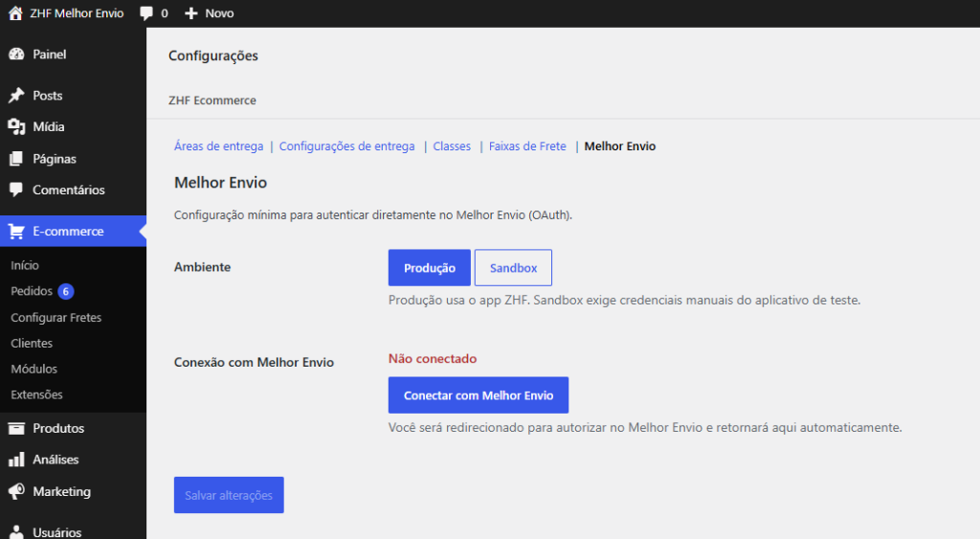
Task: Select the Melhor Envio tab
Action: (620, 146)
